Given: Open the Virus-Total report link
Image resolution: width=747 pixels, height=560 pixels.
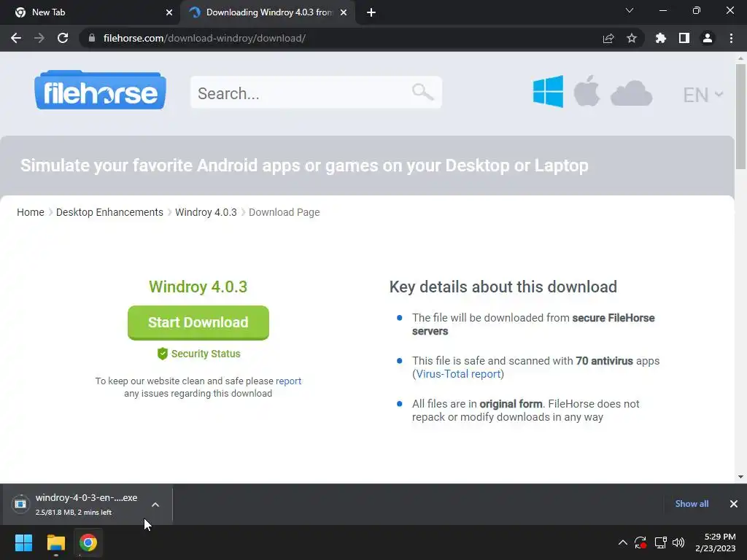Looking at the screenshot, I should [458, 374].
